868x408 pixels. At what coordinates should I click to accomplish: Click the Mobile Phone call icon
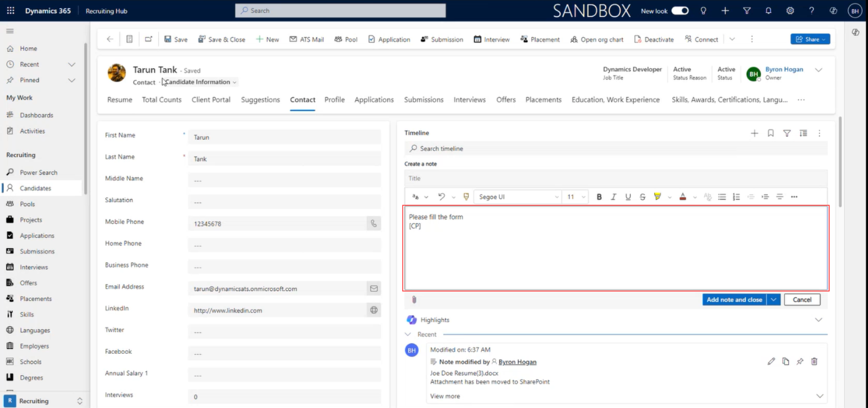click(373, 223)
